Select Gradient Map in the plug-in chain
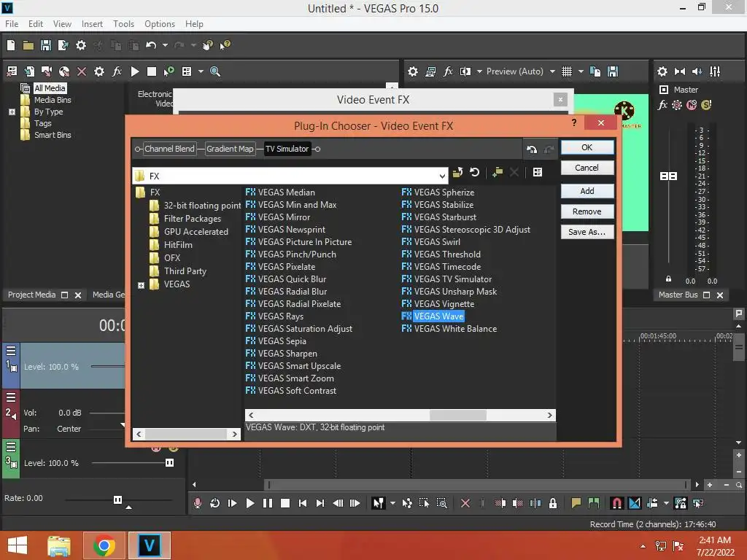 tap(230, 149)
